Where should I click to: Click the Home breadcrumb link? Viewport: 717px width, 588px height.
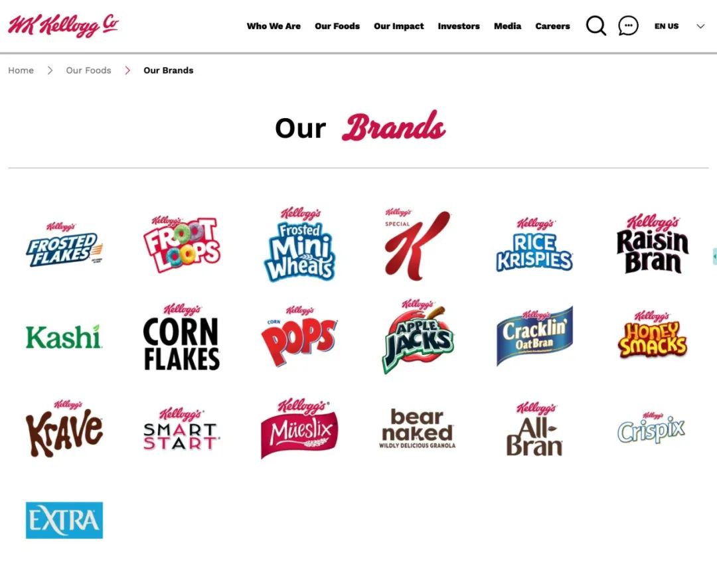click(x=21, y=70)
